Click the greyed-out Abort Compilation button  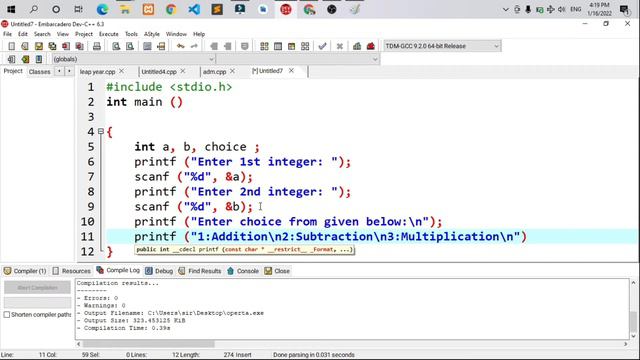coord(38,288)
